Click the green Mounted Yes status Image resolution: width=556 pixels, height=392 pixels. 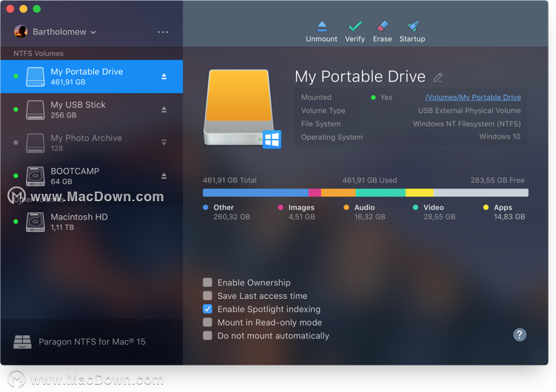381,97
